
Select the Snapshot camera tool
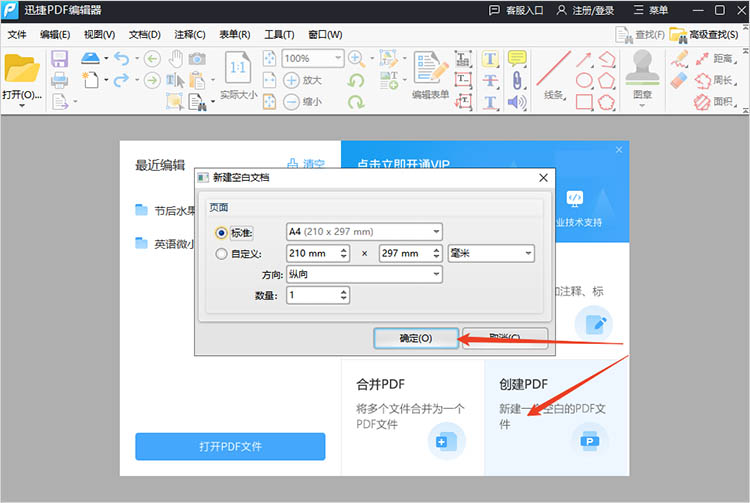[197, 59]
